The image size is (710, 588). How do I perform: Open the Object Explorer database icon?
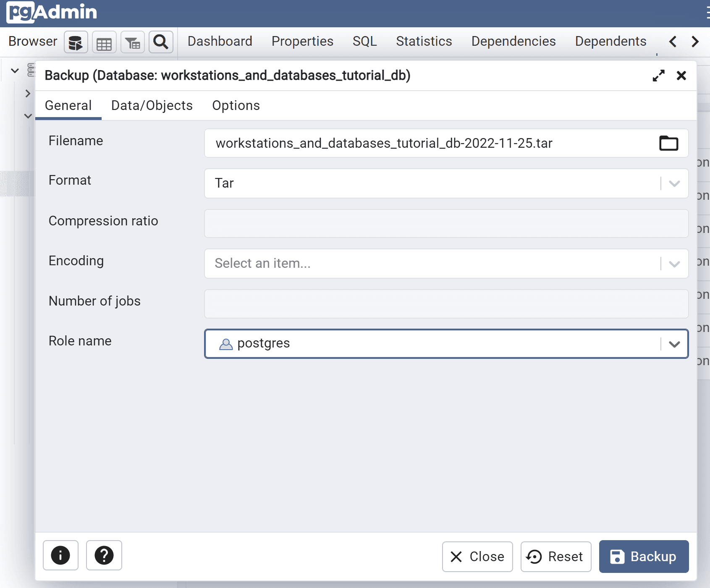[x=76, y=42]
